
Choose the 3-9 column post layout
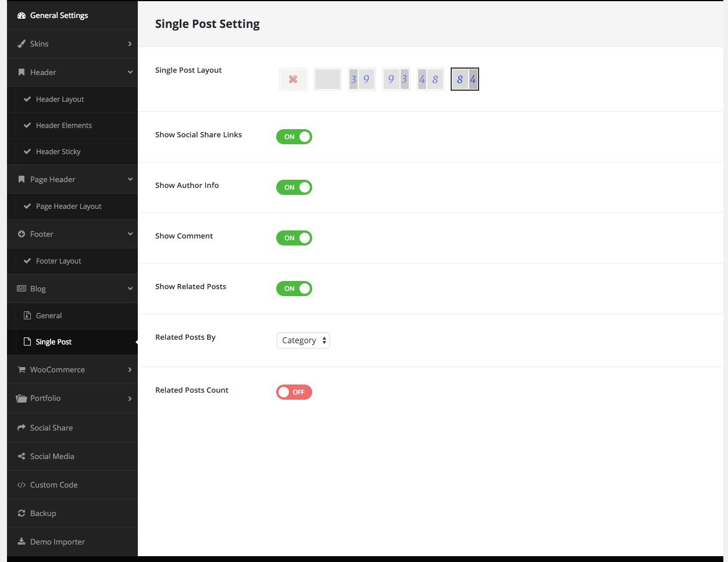(361, 79)
